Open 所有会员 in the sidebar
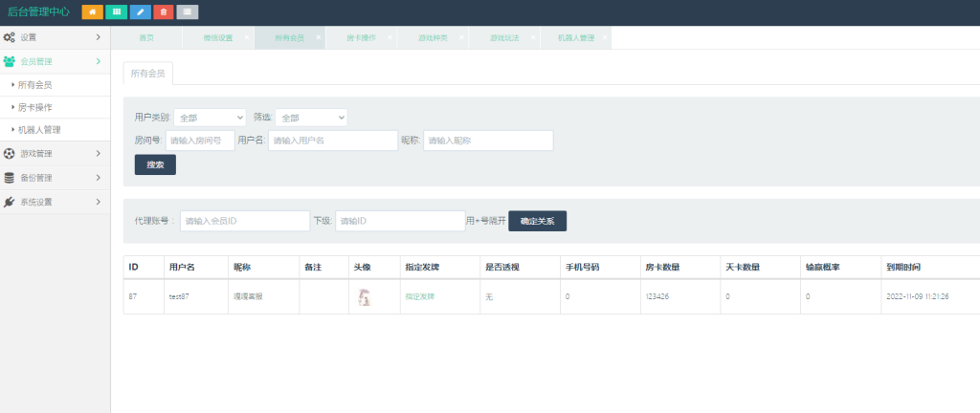The height and width of the screenshot is (413, 980). [x=55, y=85]
